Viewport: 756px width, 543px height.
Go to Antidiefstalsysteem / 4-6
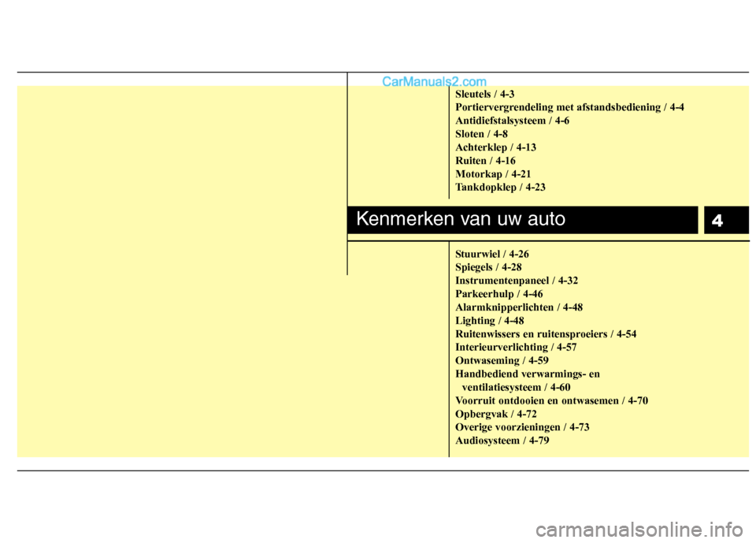[x=512, y=121]
